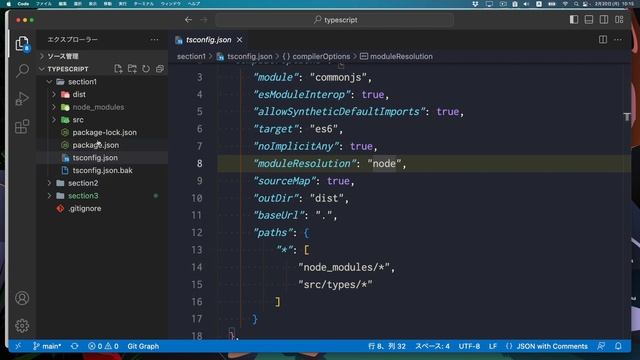Open notifications bell in status bar

pyautogui.click(x=618, y=346)
